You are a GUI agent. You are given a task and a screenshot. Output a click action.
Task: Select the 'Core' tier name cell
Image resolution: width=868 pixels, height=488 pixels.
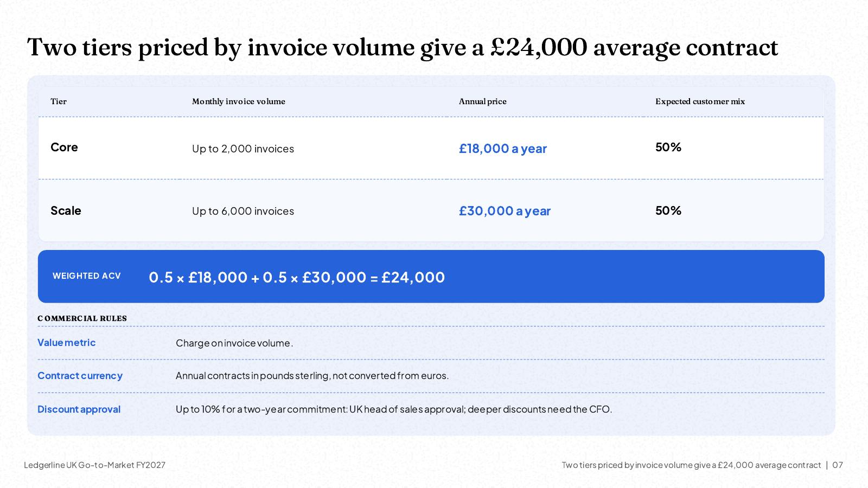click(x=64, y=147)
